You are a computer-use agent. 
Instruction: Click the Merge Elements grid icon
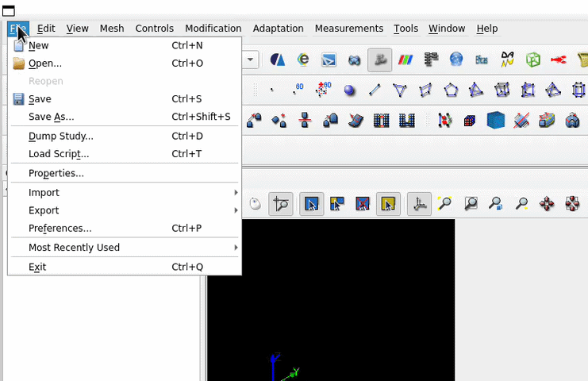click(407, 121)
